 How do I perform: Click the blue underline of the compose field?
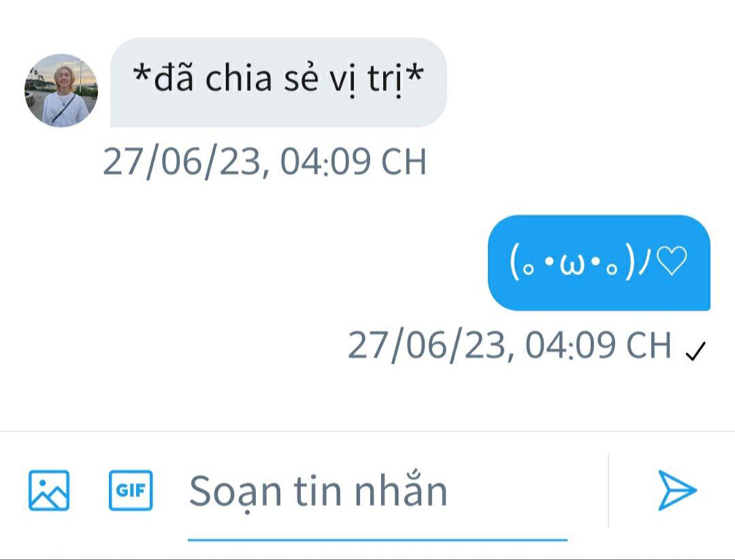377,540
